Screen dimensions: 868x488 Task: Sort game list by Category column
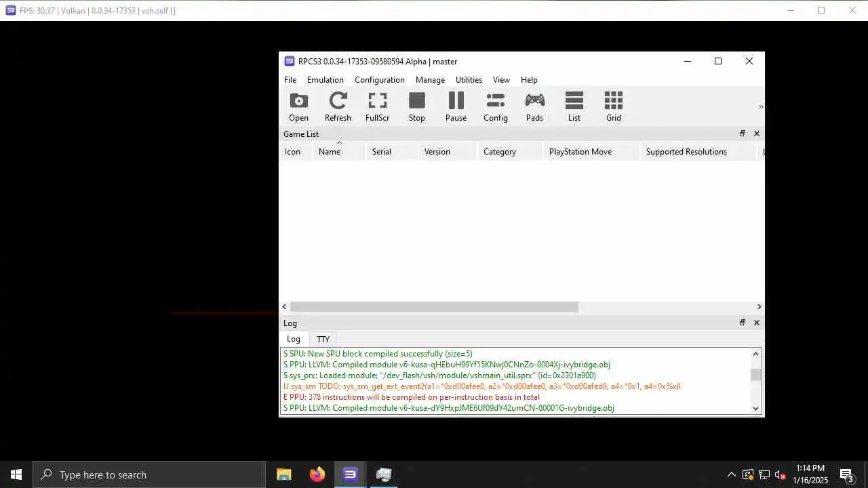tap(511, 151)
